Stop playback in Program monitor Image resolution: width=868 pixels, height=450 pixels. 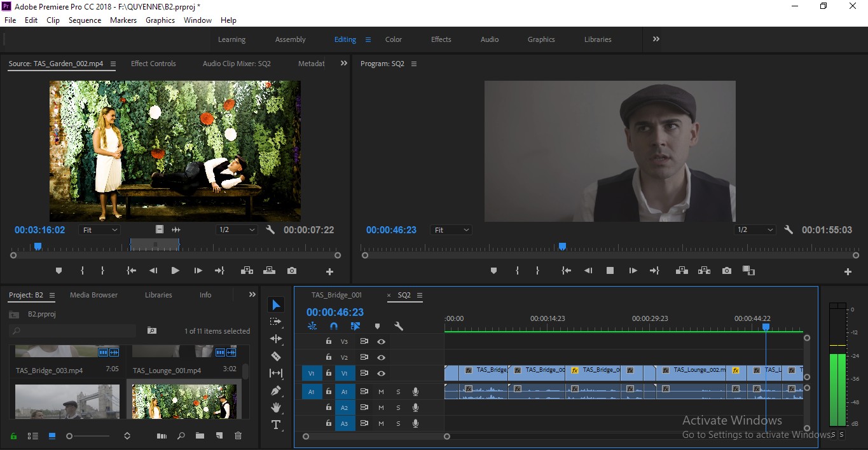610,271
